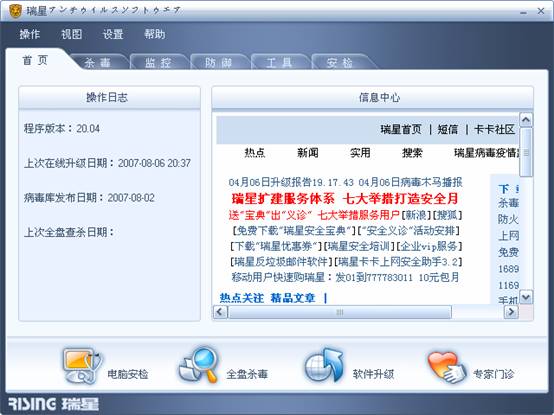The height and width of the screenshot is (415, 554).
Task: Switch to the 监控 tab
Action: coord(158,63)
